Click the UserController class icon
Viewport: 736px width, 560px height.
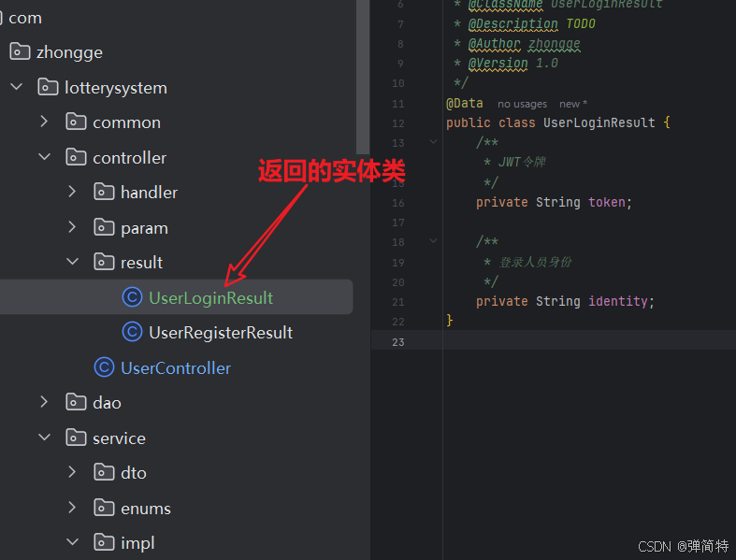[104, 367]
